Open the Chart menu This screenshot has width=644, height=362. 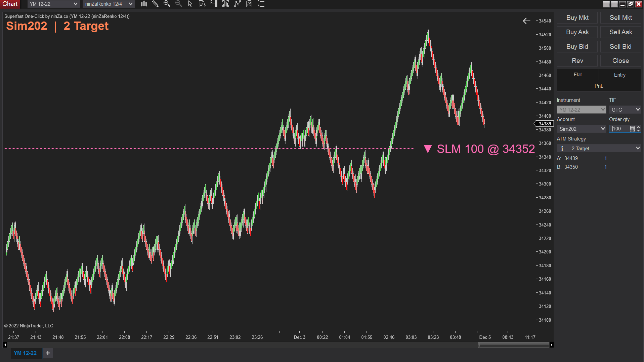click(10, 4)
